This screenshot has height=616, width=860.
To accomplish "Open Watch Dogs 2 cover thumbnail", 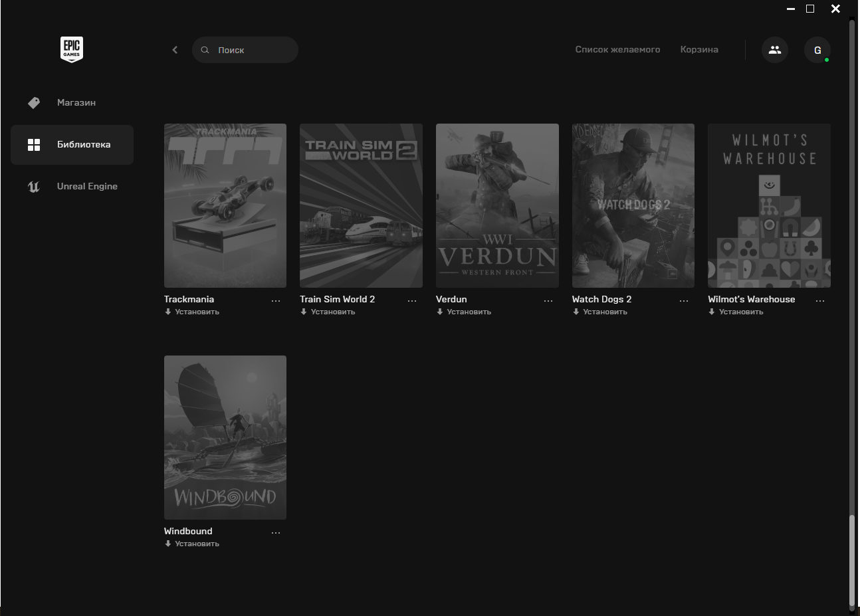I will pos(633,205).
